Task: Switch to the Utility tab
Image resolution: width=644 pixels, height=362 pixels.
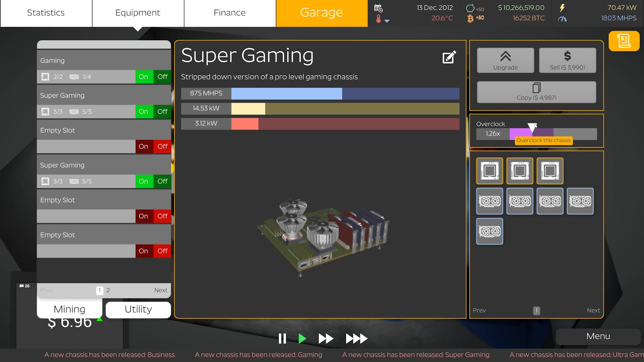Action: click(x=138, y=309)
